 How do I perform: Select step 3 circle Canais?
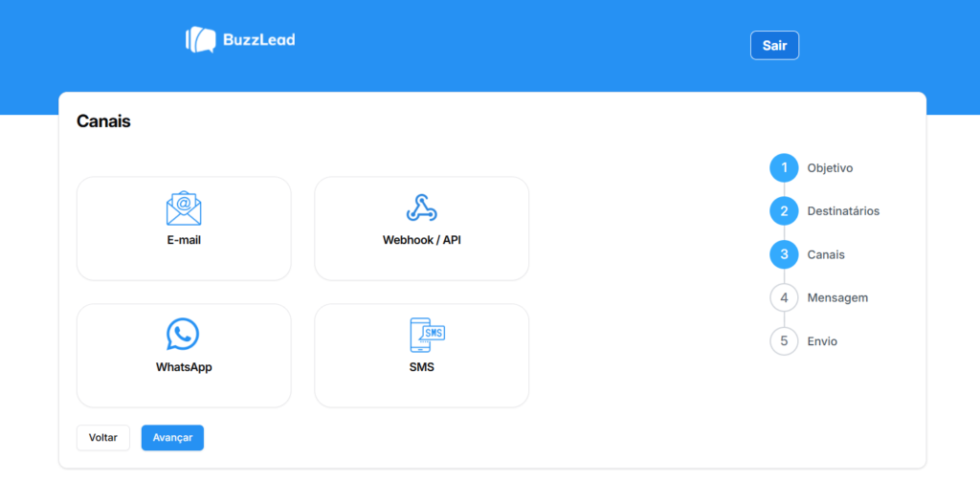pos(784,254)
